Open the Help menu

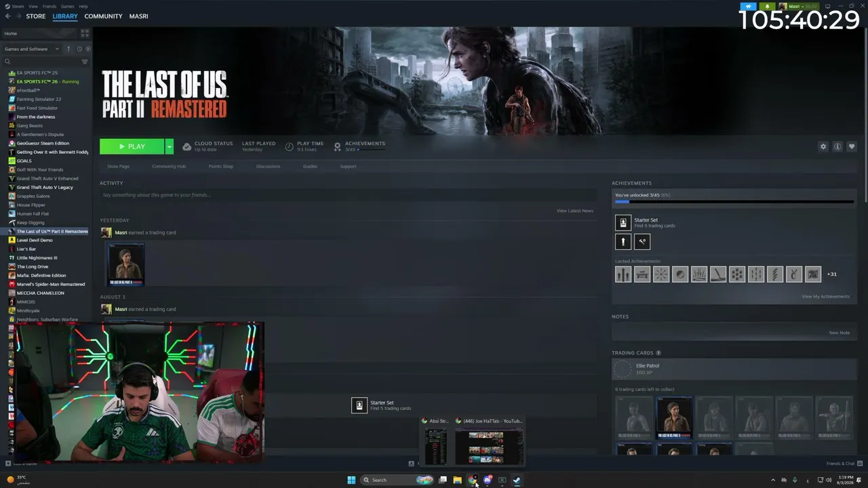[83, 6]
